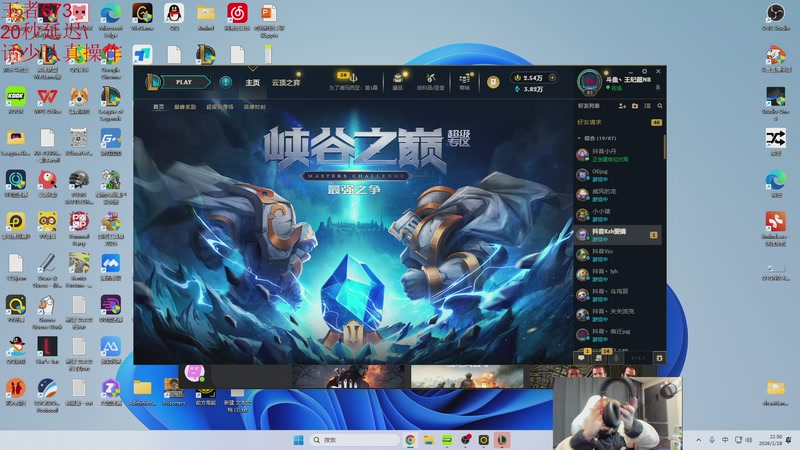
Task: Open the NetEase Cloud Music red shortcut
Action: (237, 17)
